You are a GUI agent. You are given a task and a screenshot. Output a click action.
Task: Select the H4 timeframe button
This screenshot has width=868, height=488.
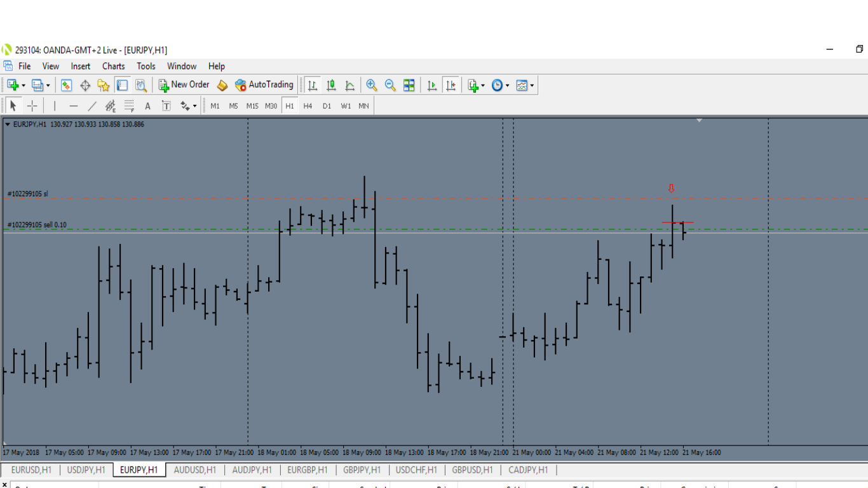coord(308,106)
